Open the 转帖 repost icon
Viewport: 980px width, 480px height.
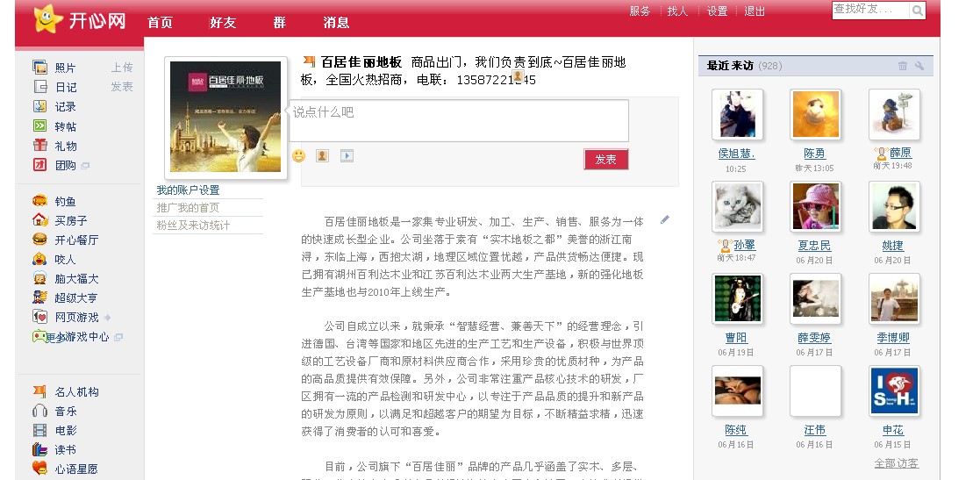(x=40, y=125)
